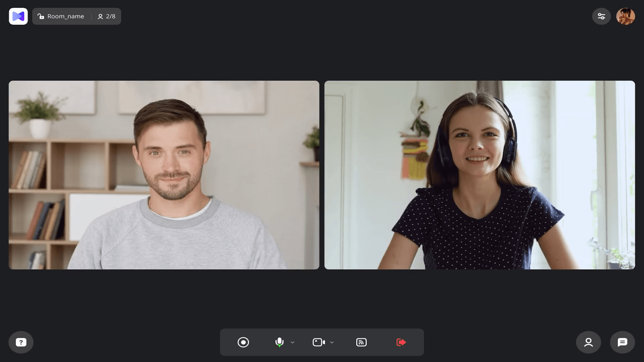This screenshot has height=362, width=644.
Task: Start a recording of the meeting
Action: coord(243,342)
